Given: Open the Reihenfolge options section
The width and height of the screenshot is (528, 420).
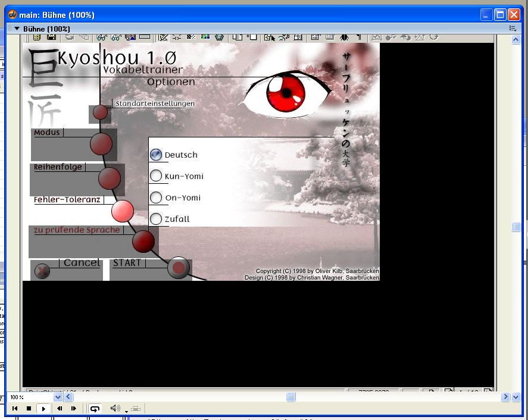Looking at the screenshot, I should click(x=109, y=178).
